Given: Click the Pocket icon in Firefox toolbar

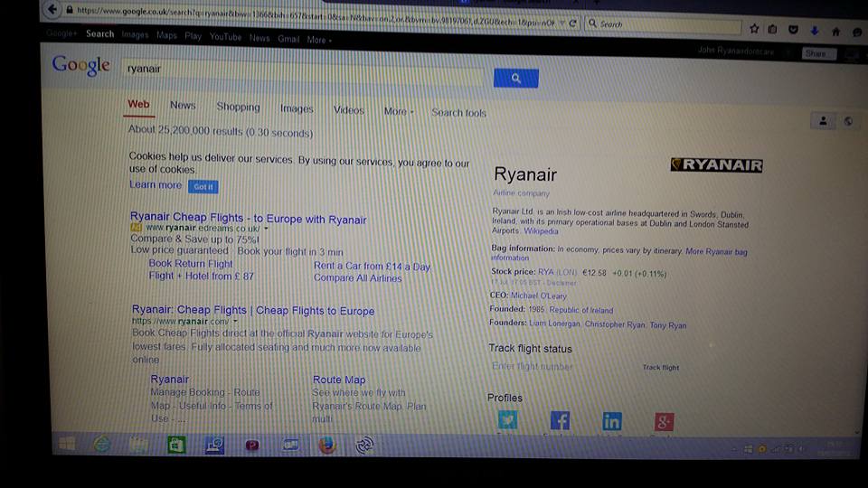Looking at the screenshot, I should tap(793, 30).
